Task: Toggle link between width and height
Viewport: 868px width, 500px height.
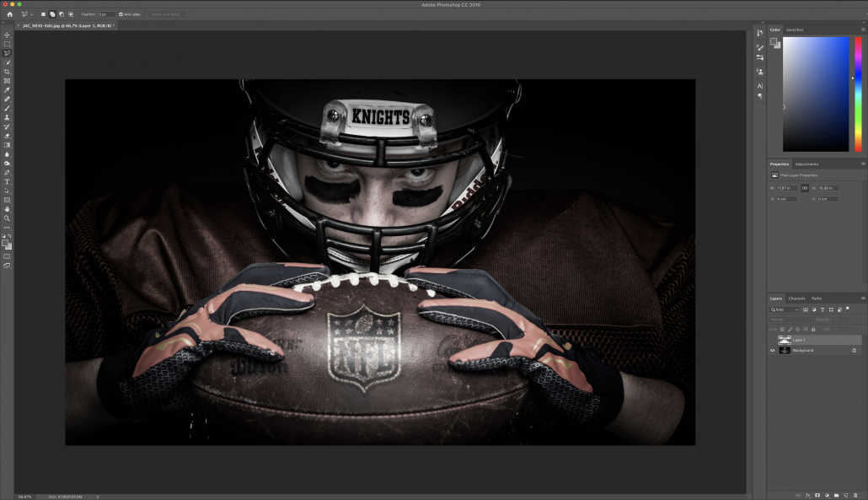Action: click(804, 188)
